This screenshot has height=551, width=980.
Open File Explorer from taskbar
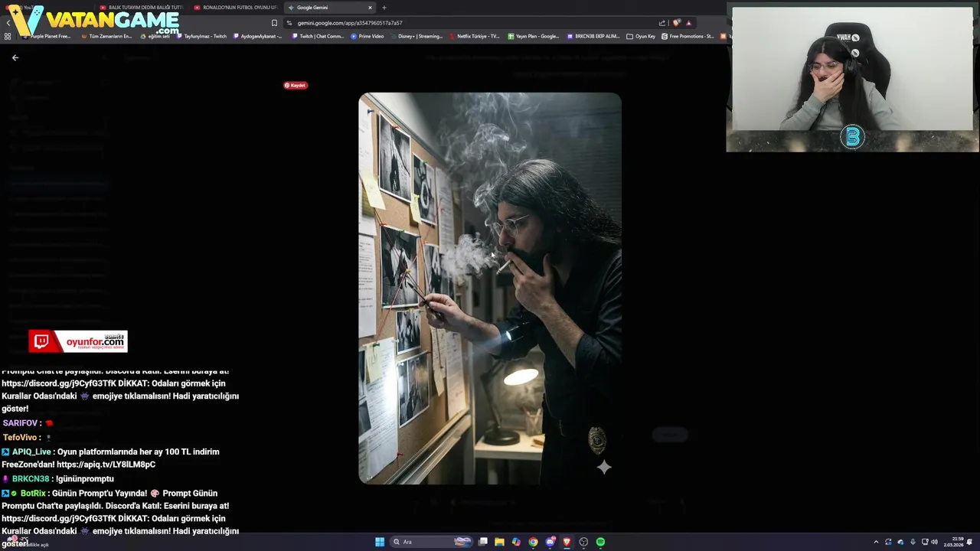click(x=499, y=542)
